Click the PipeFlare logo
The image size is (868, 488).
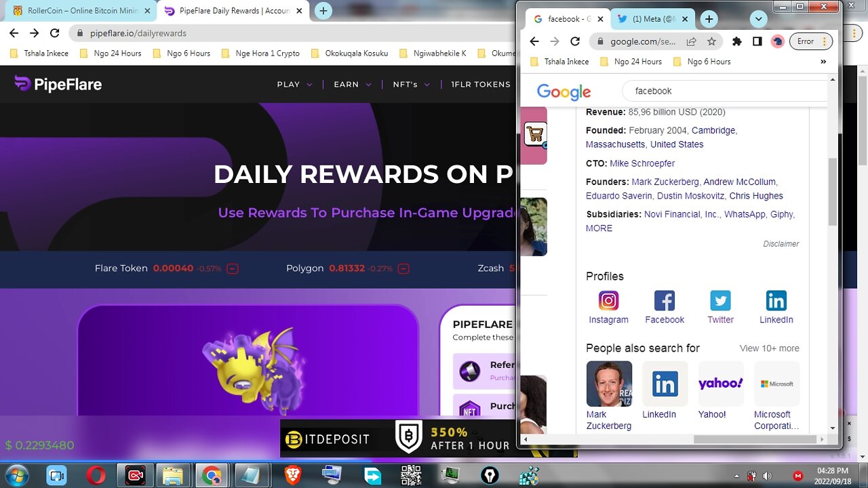coord(58,84)
